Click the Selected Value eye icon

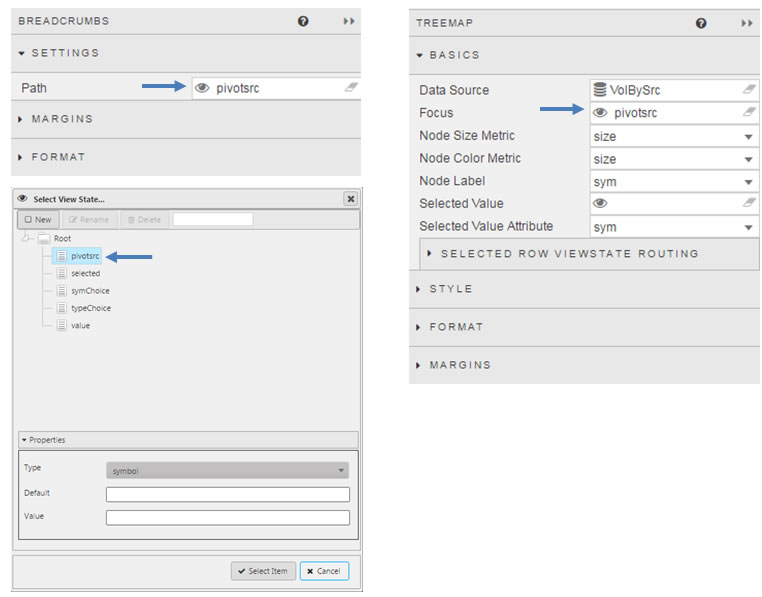[600, 204]
